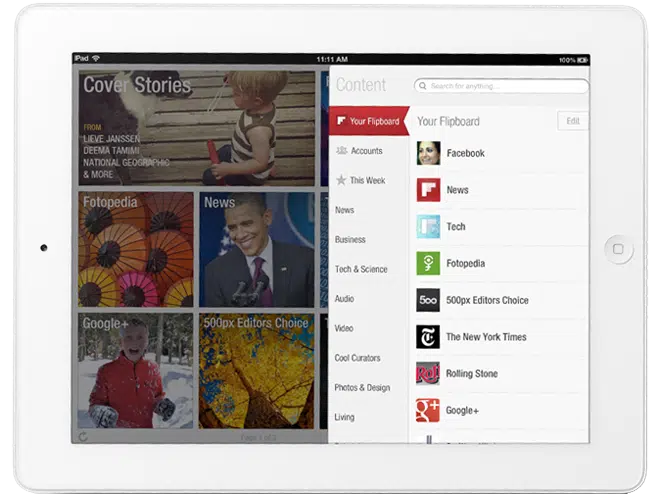660x494 pixels.
Task: Tap the Rolling Stone label
Action: click(x=472, y=374)
